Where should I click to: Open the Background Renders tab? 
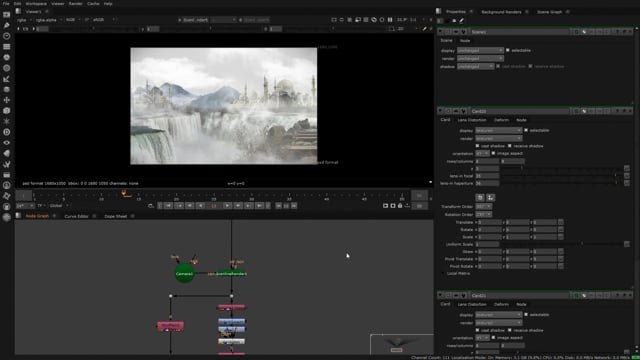click(501, 12)
